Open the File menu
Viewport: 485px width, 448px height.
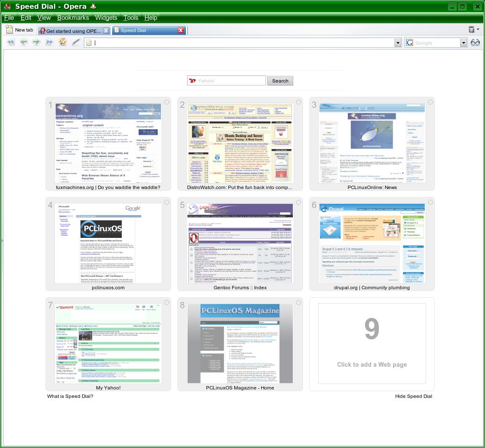9,18
